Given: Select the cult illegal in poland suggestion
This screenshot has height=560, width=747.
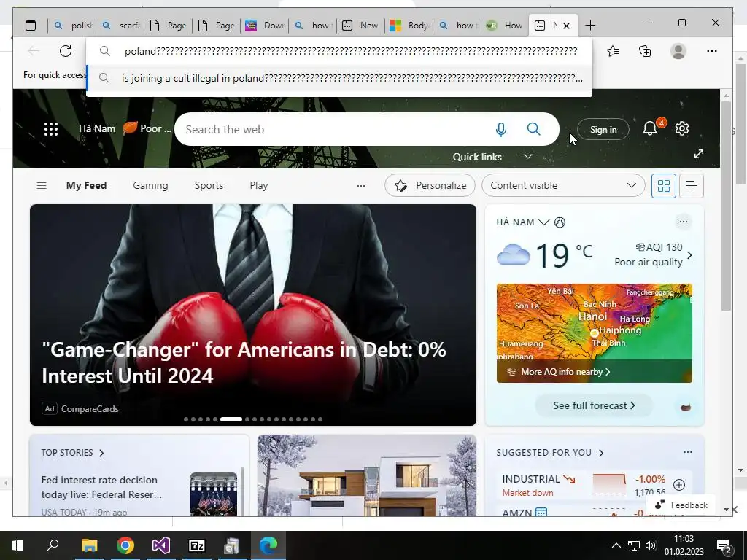Looking at the screenshot, I should (x=339, y=78).
